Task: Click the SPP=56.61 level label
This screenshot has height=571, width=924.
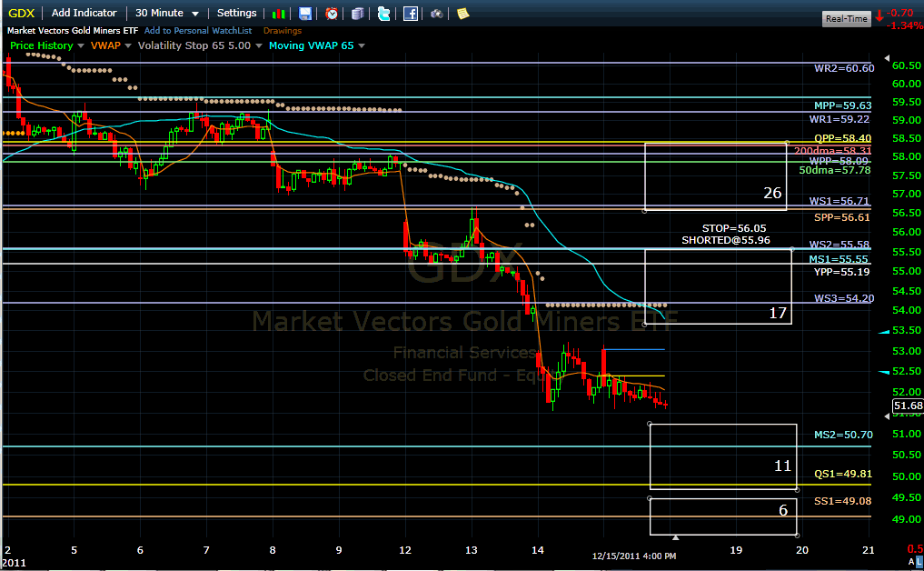Action: click(x=842, y=217)
